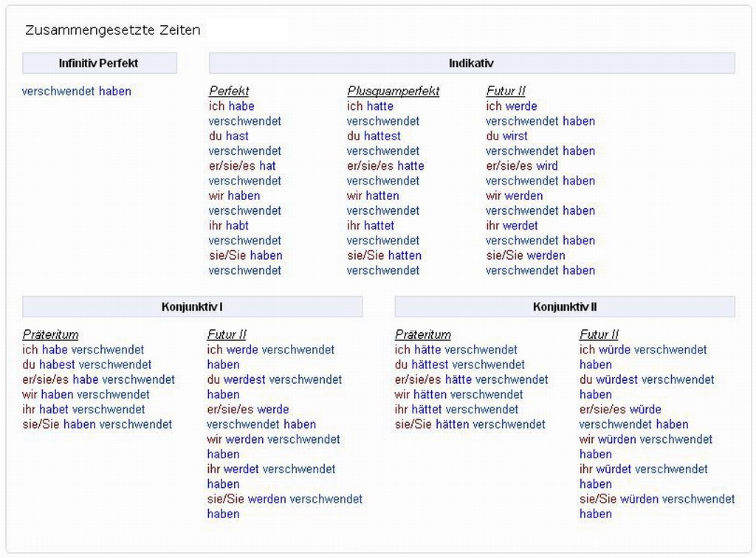Open the 'Plusquamperfekt' tense label
The width and height of the screenshot is (756, 558).
[393, 92]
